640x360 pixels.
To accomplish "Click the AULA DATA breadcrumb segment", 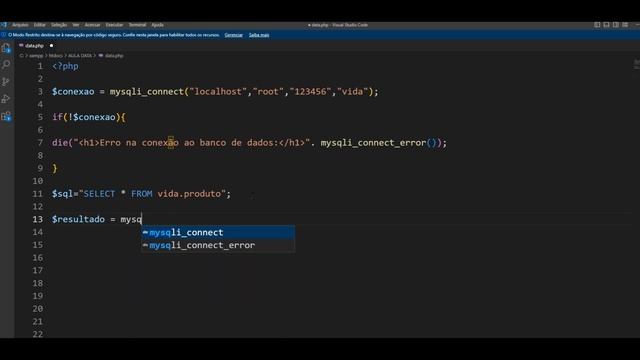I will [x=80, y=56].
